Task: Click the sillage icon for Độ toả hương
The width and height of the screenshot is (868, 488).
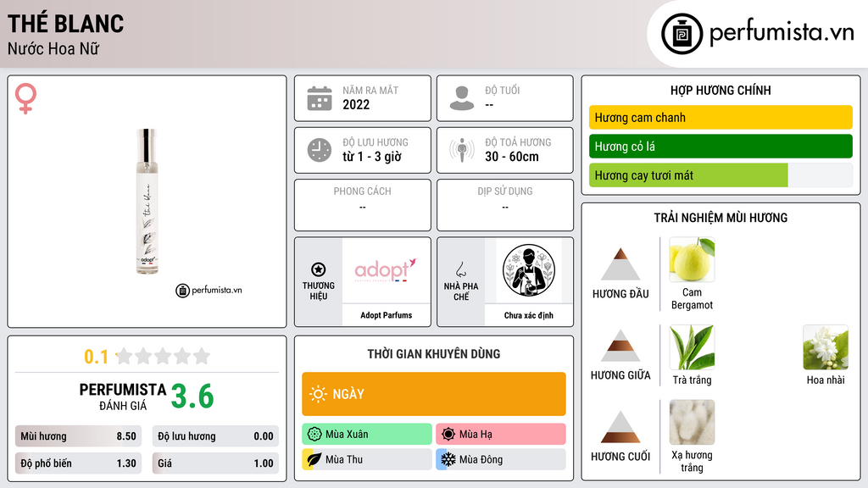Action: [x=462, y=150]
